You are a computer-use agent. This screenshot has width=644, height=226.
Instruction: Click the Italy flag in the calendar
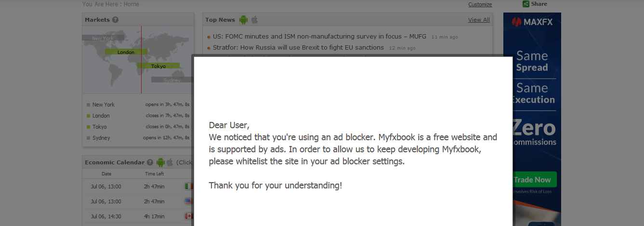[x=188, y=186]
